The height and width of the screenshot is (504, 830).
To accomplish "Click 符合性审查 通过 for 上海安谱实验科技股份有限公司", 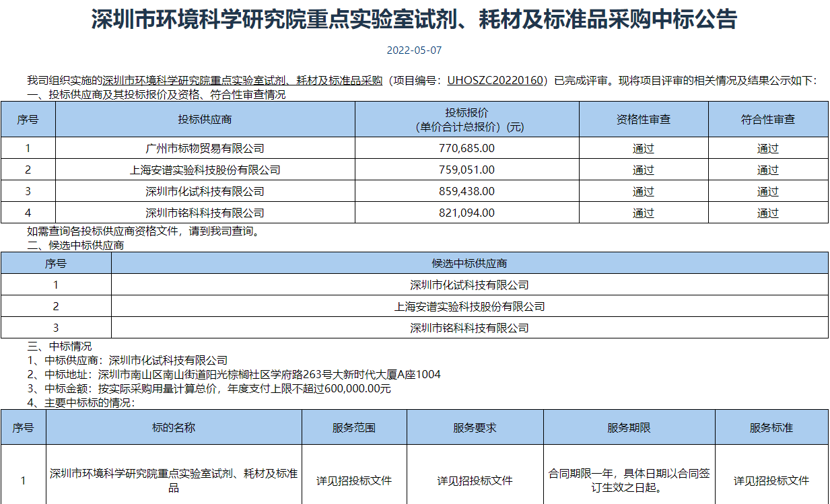I will tap(767, 170).
